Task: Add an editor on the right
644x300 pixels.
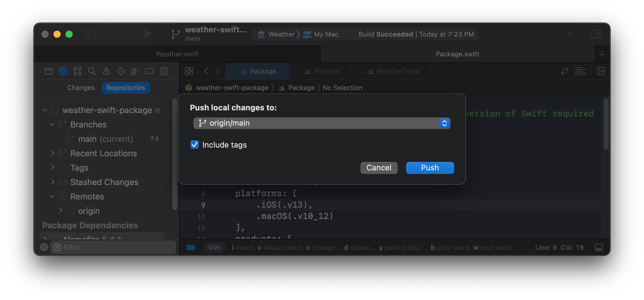Action: click(601, 71)
